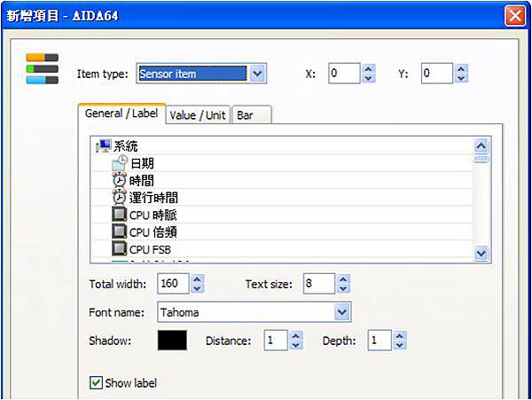Decrease Text size with down arrow

pos(343,288)
